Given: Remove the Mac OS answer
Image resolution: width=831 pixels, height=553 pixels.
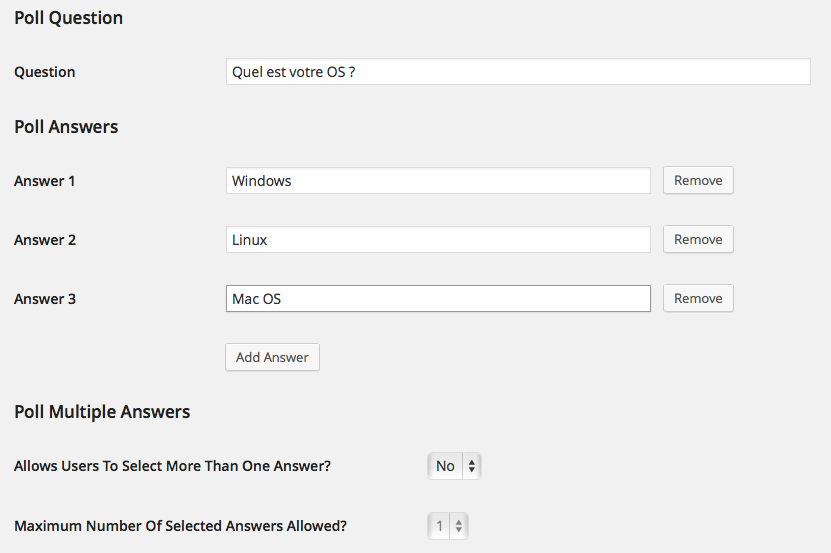Looking at the screenshot, I should pyautogui.click(x=698, y=299).
